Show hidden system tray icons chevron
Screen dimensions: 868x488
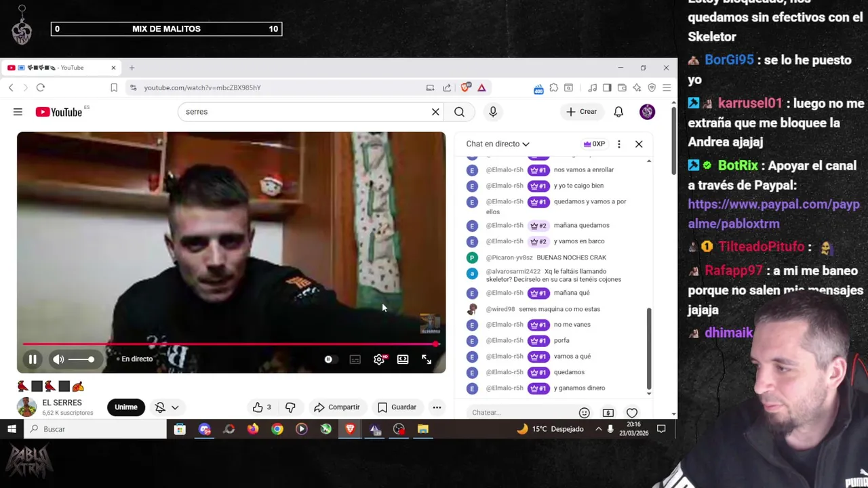pyautogui.click(x=599, y=429)
